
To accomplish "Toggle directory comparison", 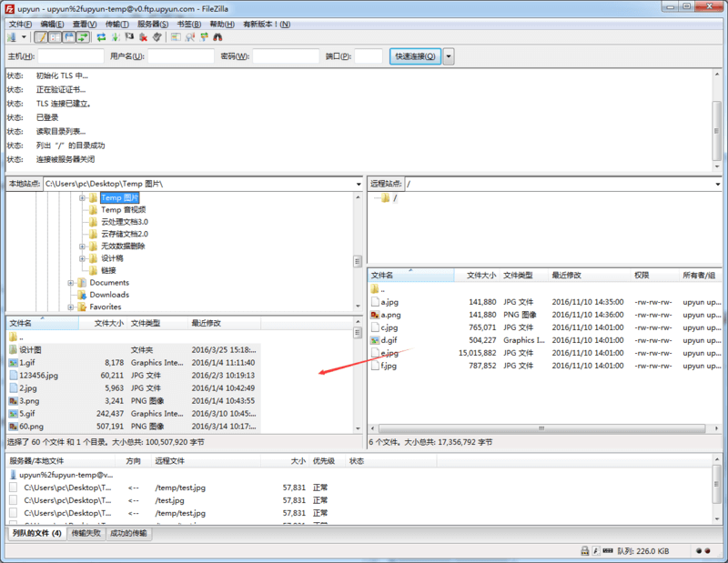I will tap(189, 37).
